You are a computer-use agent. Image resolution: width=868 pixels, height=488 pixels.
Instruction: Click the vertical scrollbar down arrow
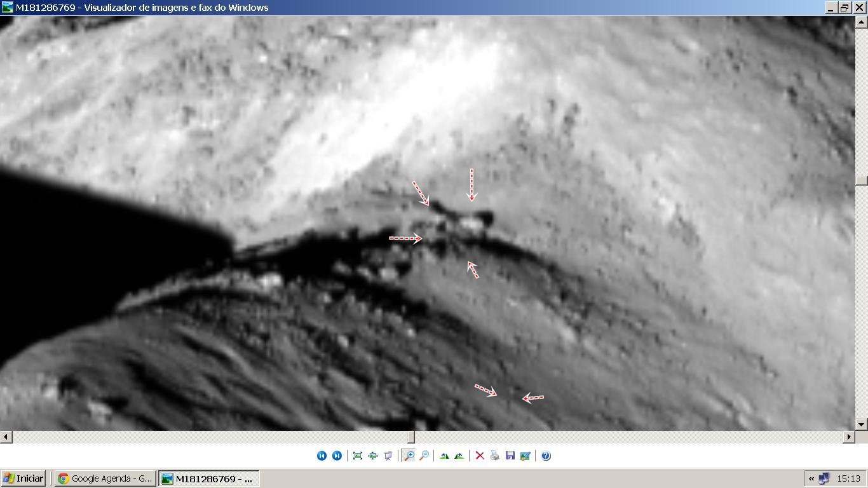(x=862, y=424)
